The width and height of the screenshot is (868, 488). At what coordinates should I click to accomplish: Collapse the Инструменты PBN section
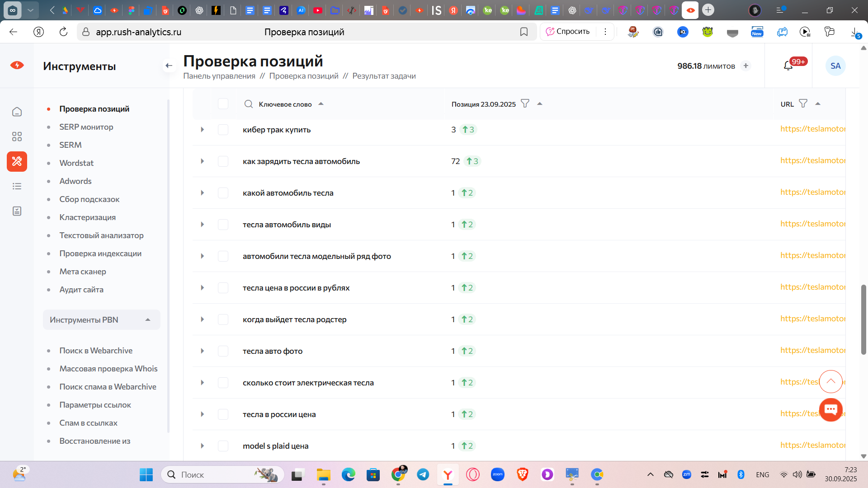[147, 320]
